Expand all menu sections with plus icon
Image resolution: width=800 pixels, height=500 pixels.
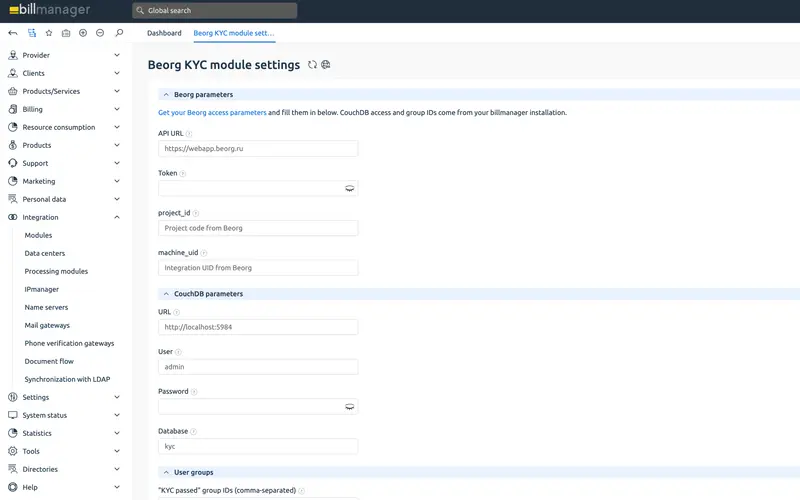pyautogui.click(x=83, y=33)
